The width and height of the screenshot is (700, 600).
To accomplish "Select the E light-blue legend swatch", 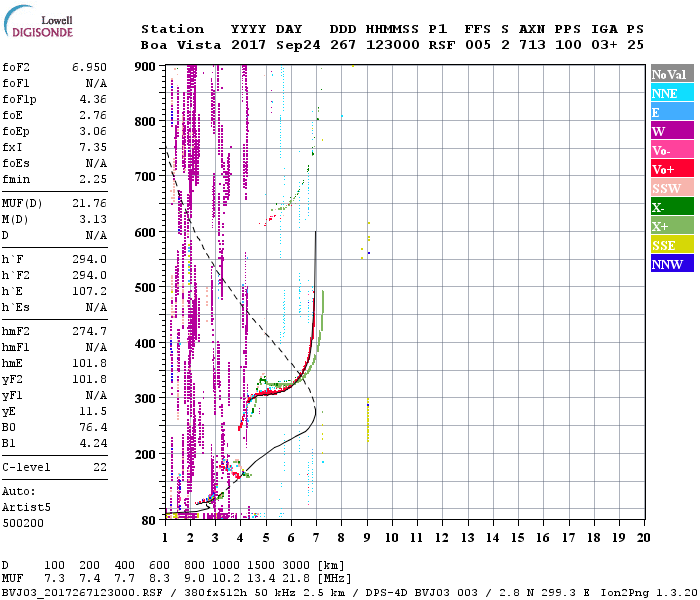I will click(672, 112).
